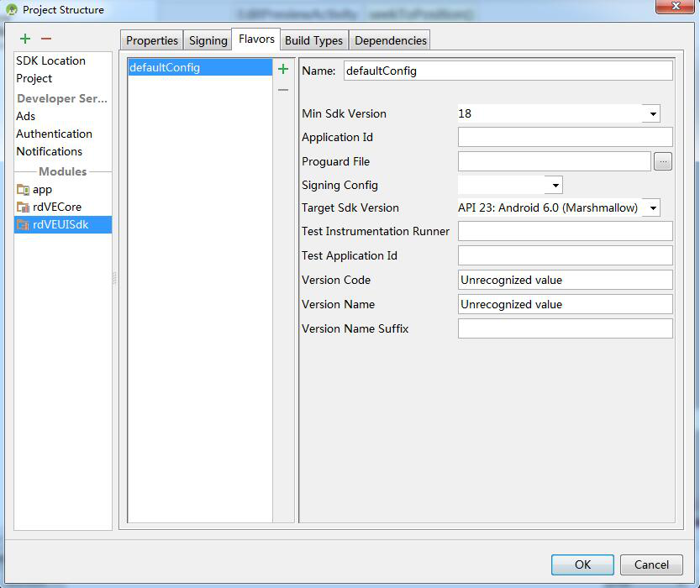700x588 pixels.
Task: Add a new flavor with green plus
Action: click(283, 69)
